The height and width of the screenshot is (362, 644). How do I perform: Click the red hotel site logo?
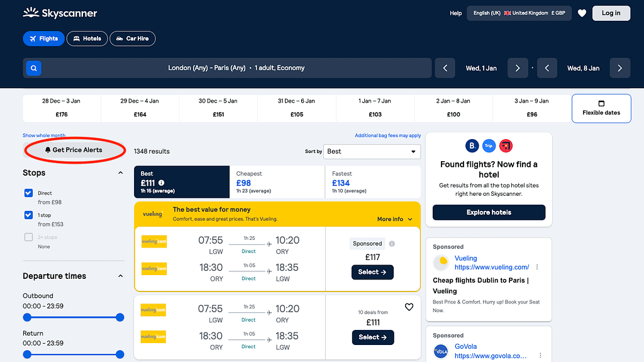tap(506, 145)
